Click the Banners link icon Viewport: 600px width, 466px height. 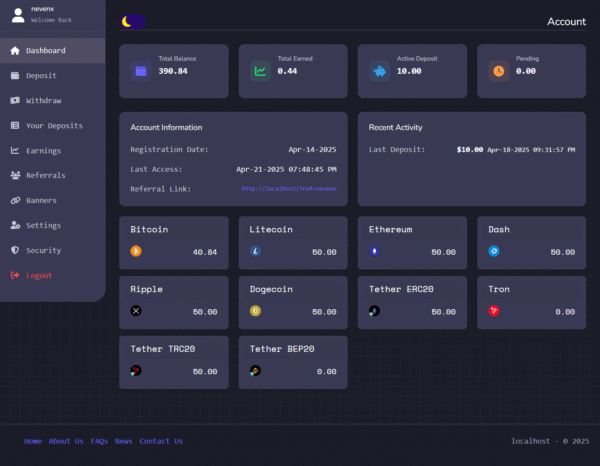pyautogui.click(x=15, y=200)
